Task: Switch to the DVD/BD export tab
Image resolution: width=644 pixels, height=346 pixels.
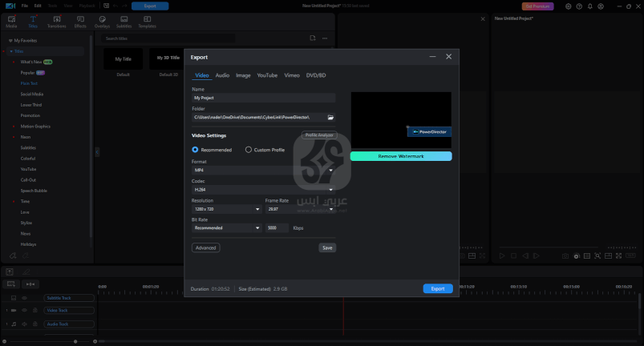Action: point(316,75)
